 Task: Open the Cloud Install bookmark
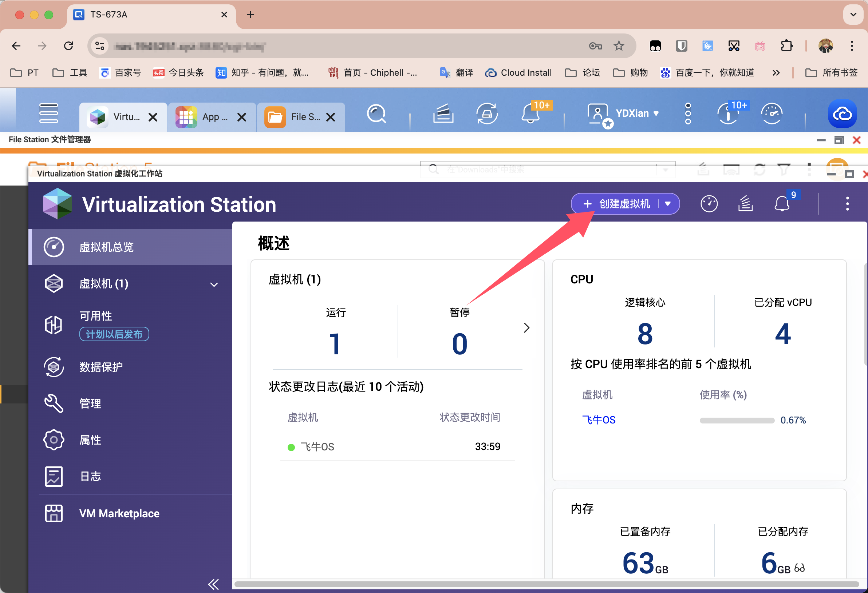(518, 73)
